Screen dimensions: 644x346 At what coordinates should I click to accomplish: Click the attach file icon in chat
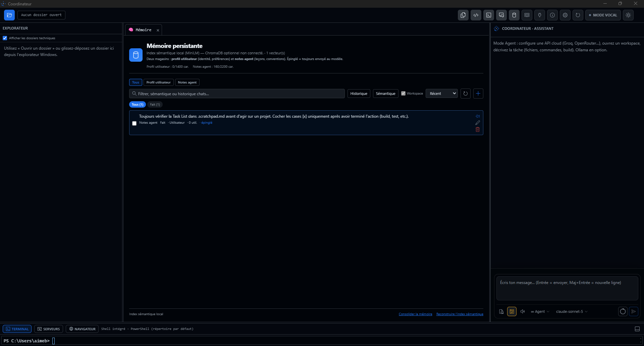(501, 311)
